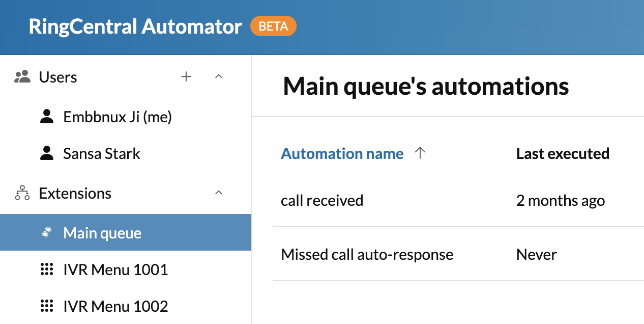Click the orange BETA badge

coord(273,26)
